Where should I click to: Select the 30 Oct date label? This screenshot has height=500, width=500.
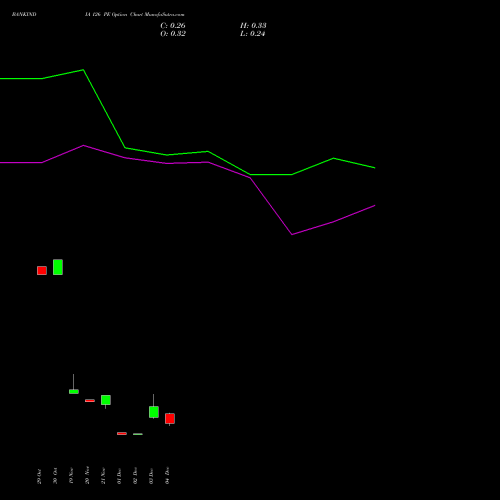(55, 476)
